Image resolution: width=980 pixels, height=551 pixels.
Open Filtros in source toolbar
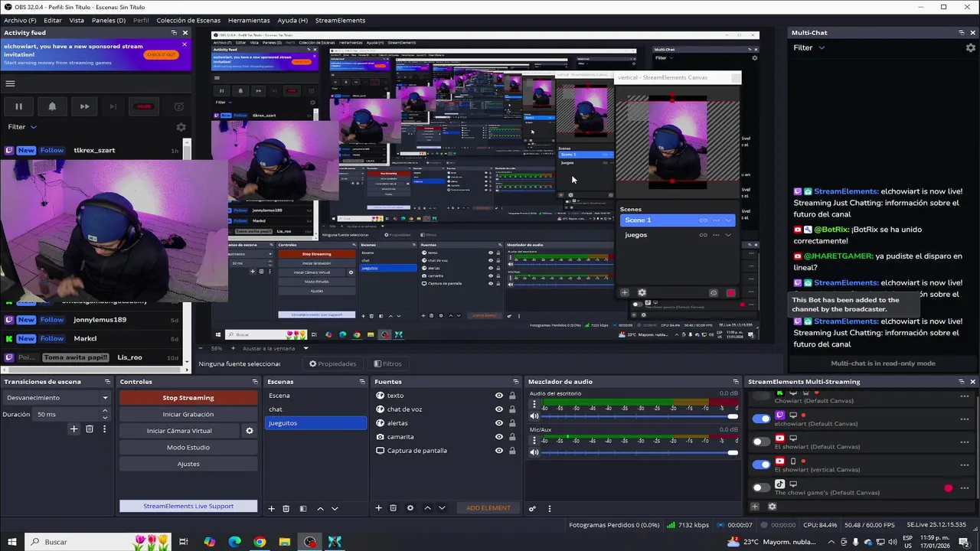pos(387,364)
